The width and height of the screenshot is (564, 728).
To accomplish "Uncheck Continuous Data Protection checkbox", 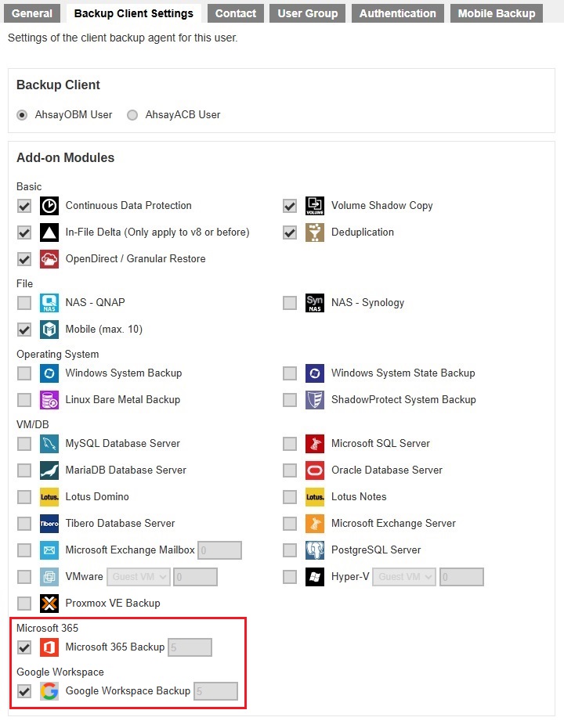I will click(x=24, y=206).
